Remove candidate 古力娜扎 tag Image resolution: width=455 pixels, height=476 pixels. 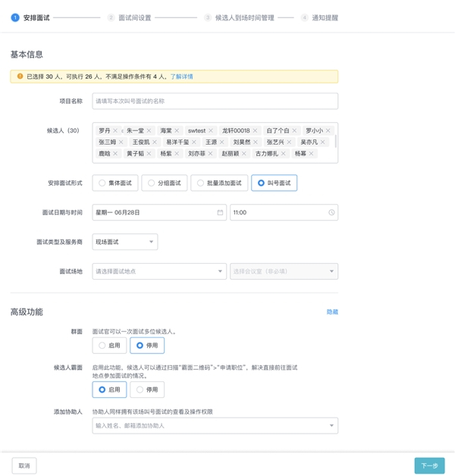click(283, 154)
